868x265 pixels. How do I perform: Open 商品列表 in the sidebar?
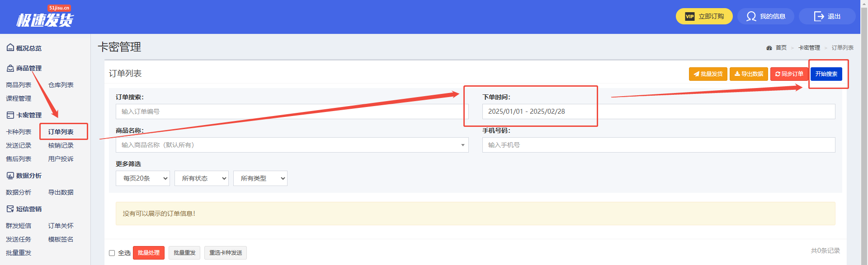19,85
